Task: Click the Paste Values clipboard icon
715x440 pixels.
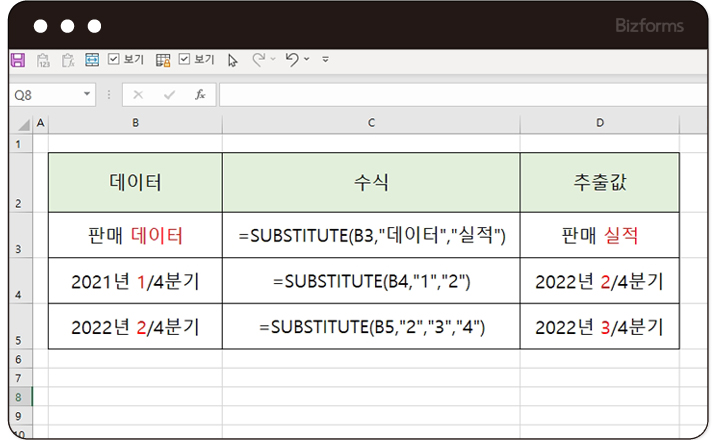Action: 43,60
